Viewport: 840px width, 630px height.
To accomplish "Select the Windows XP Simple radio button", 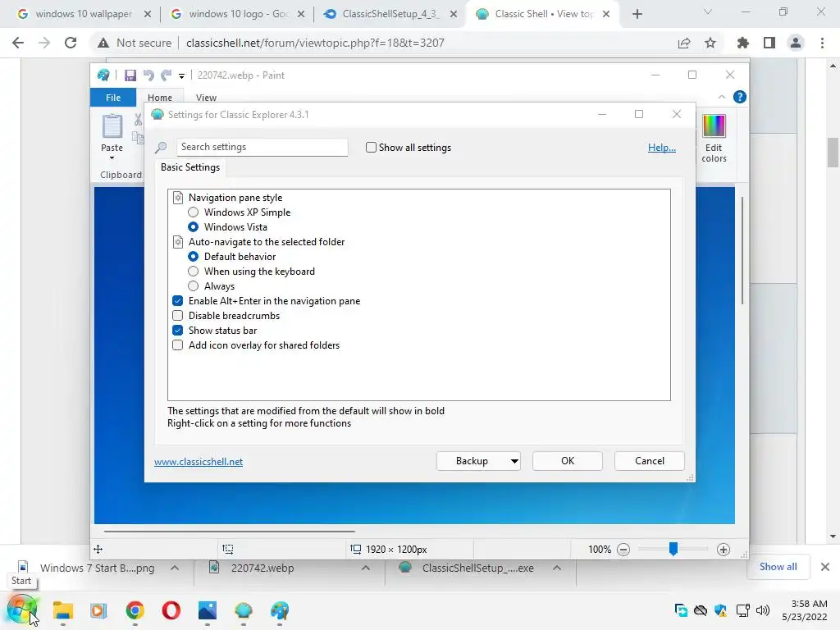I will [193, 212].
